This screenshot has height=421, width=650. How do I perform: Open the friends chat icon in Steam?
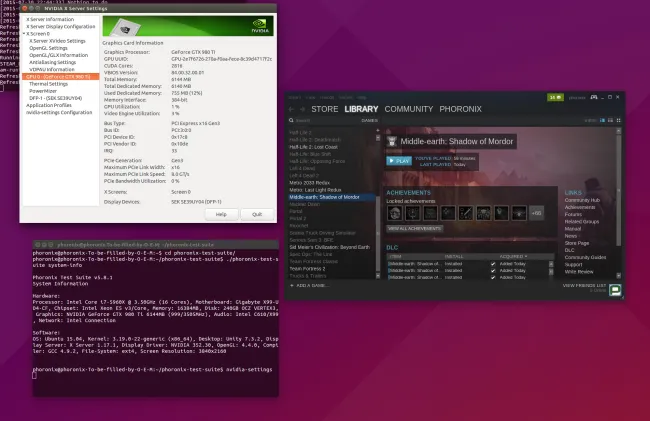[x=615, y=290]
